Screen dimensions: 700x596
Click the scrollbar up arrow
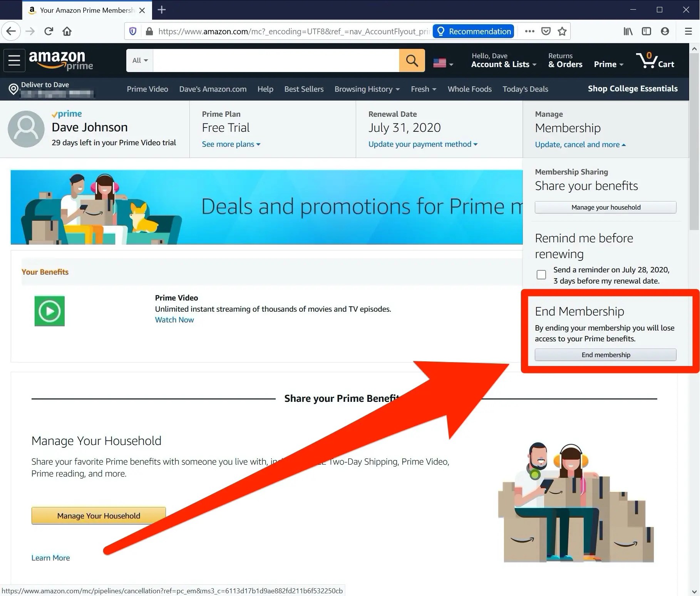(x=694, y=49)
